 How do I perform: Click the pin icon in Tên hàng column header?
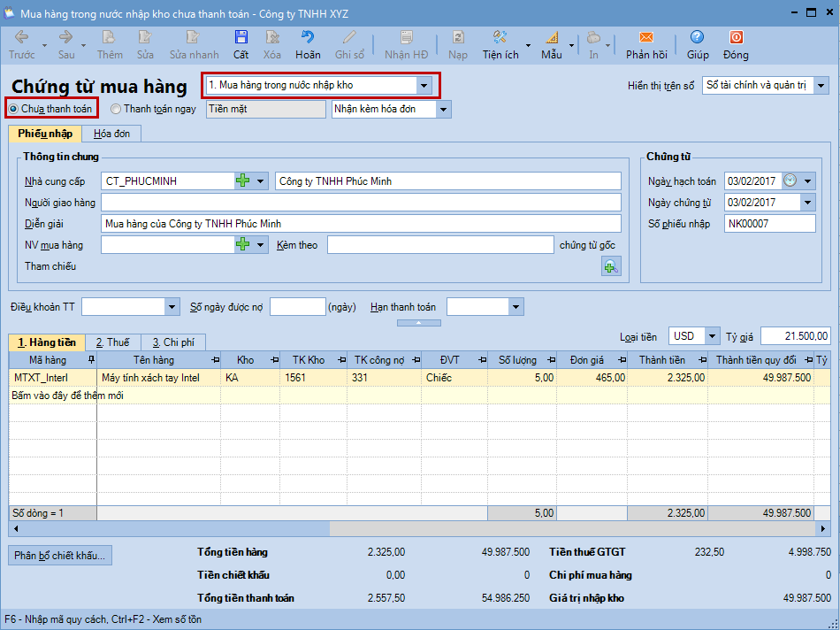(x=216, y=360)
